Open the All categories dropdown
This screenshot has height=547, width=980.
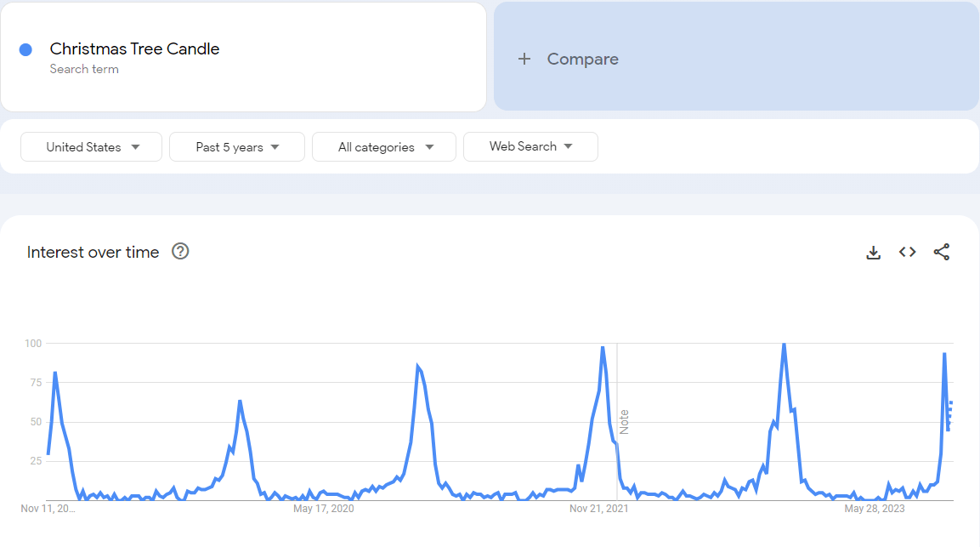pos(384,147)
